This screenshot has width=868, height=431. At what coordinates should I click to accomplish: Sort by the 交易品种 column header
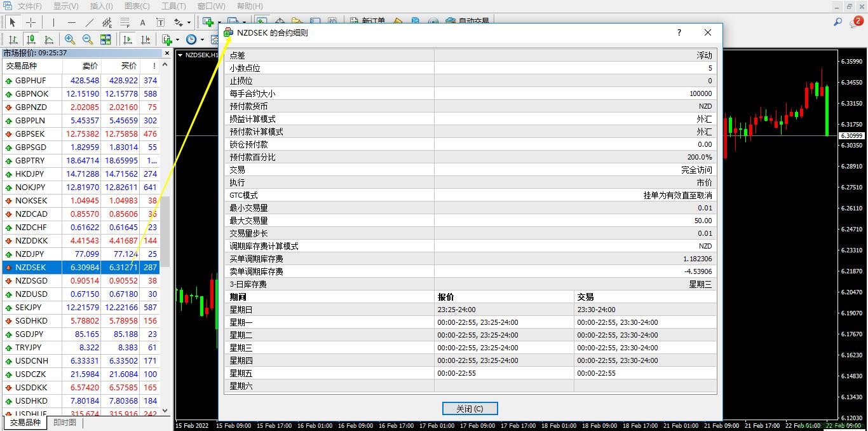tap(32, 65)
